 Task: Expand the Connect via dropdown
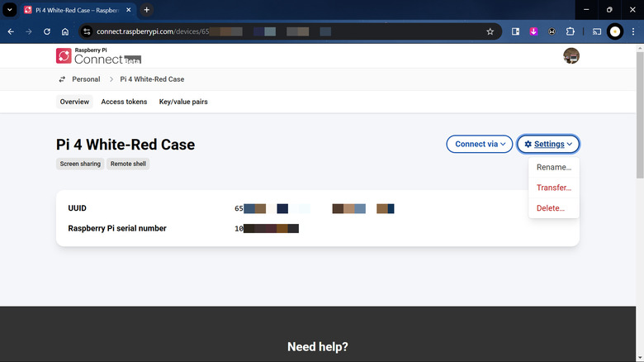pyautogui.click(x=480, y=144)
